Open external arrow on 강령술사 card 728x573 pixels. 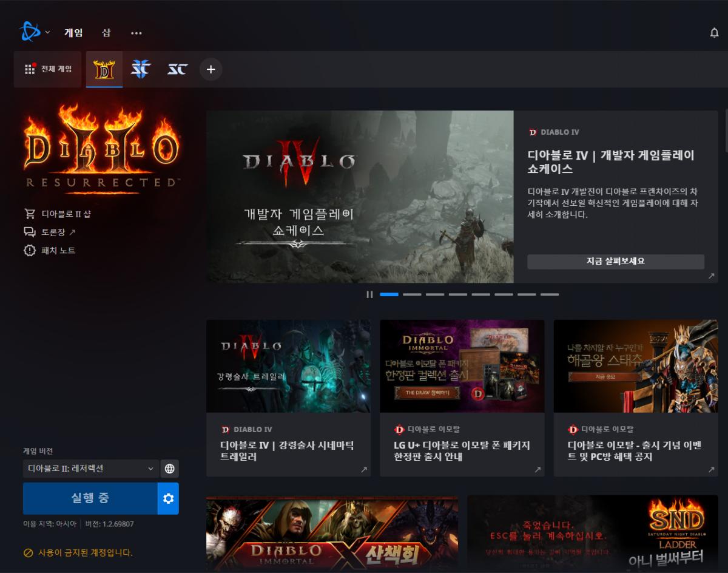click(x=364, y=470)
